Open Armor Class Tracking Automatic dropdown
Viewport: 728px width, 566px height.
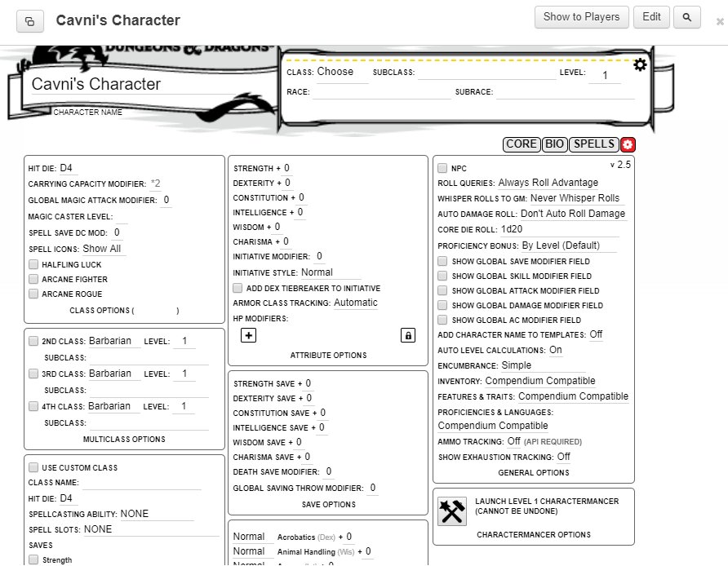pyautogui.click(x=356, y=303)
